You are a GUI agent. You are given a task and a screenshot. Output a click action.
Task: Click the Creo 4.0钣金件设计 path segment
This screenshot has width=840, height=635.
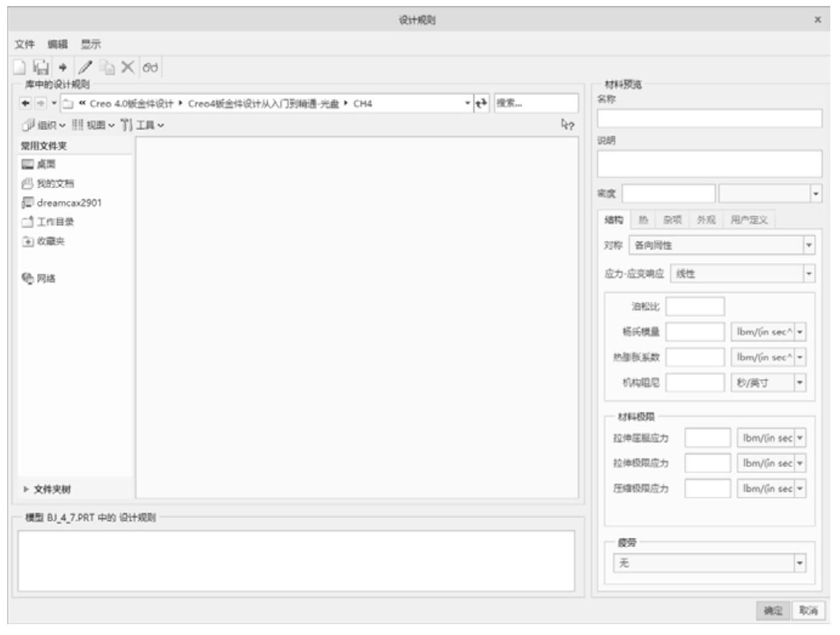coord(131,104)
